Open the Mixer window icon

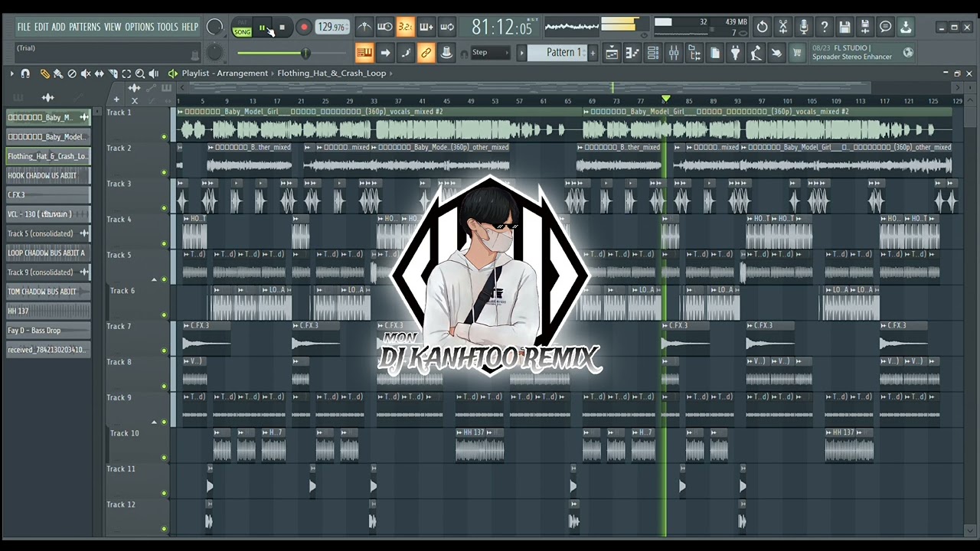[674, 53]
